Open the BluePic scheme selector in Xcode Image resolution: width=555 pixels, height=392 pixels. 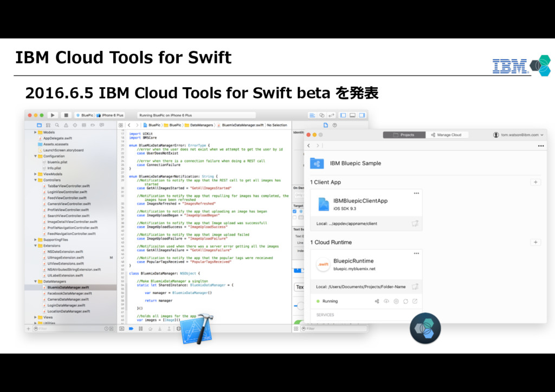pos(85,115)
